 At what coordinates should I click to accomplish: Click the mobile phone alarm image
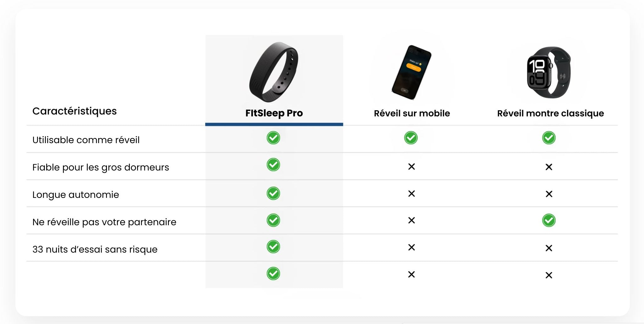411,72
